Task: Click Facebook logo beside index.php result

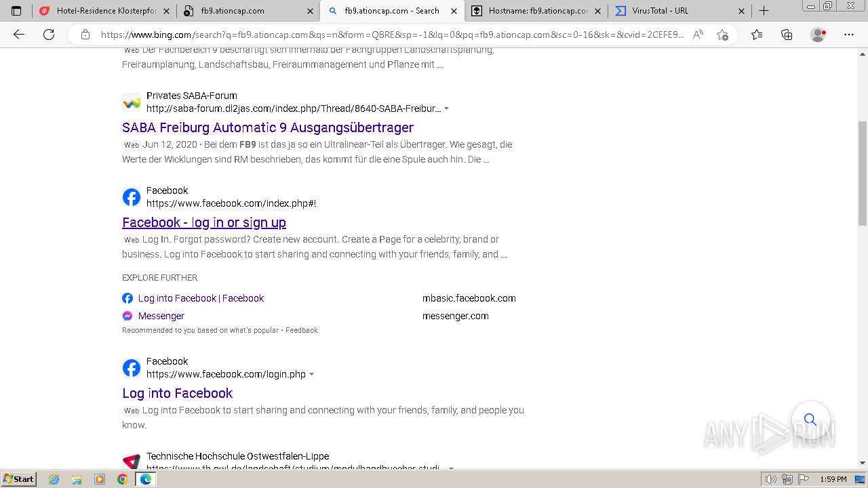Action: point(132,197)
